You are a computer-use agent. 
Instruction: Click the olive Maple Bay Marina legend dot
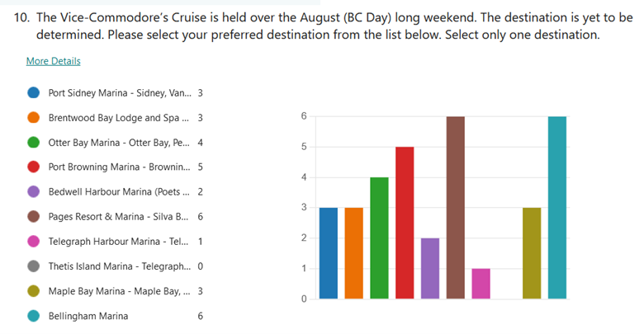34,291
